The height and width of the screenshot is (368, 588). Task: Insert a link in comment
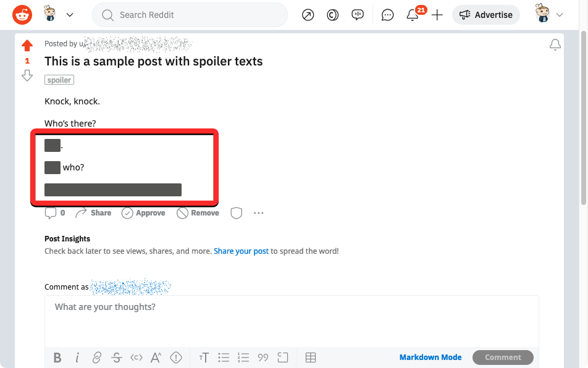click(x=97, y=358)
